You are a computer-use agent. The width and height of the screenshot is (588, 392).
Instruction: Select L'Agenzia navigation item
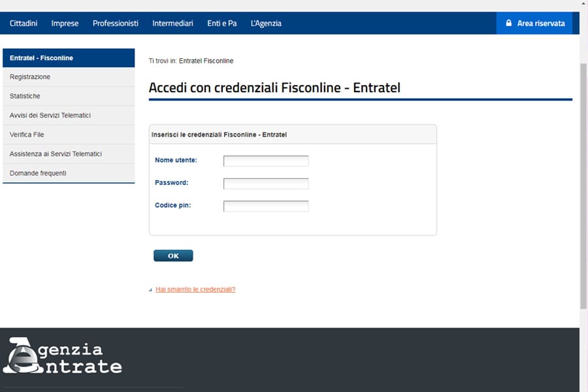[x=266, y=24]
